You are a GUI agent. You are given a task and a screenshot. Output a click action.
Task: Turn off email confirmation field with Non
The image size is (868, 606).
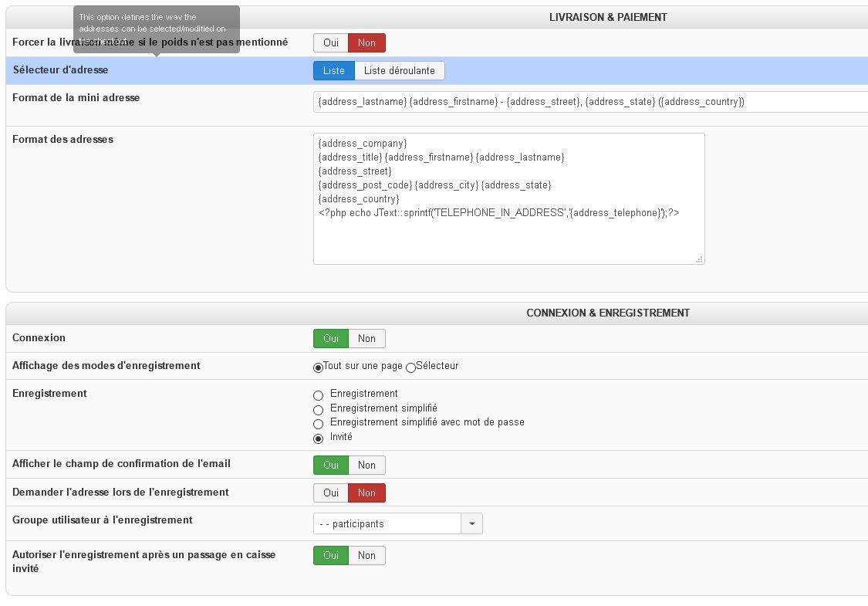pos(366,466)
